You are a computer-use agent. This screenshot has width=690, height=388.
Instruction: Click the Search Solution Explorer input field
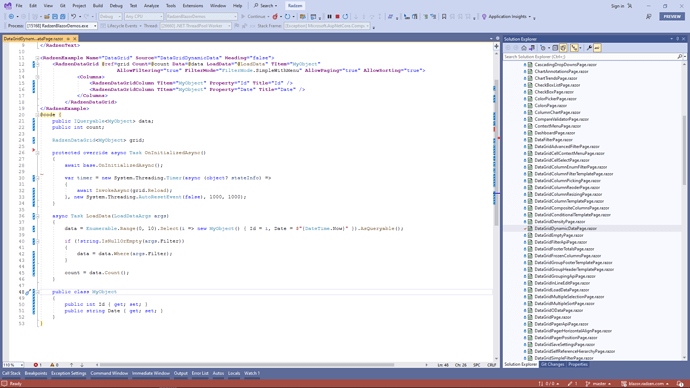pyautogui.click(x=590, y=57)
